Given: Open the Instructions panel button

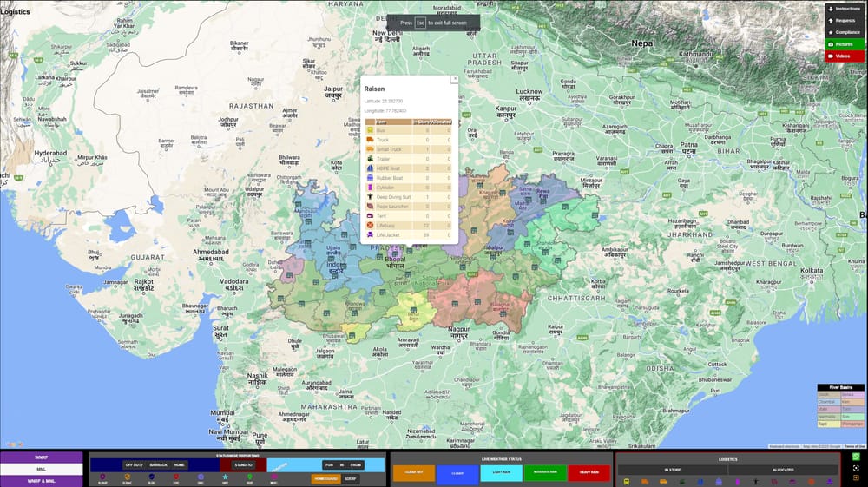Looking at the screenshot, I should click(845, 9).
